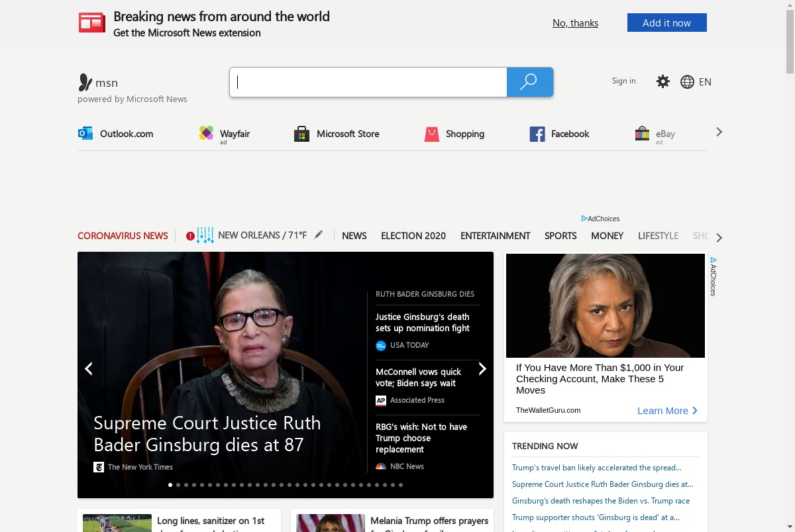Open trending 'Ginsburg's death reshapes the Biden vs. Trump race'
Screen dimensions: 795x532
pyautogui.click(x=601, y=501)
